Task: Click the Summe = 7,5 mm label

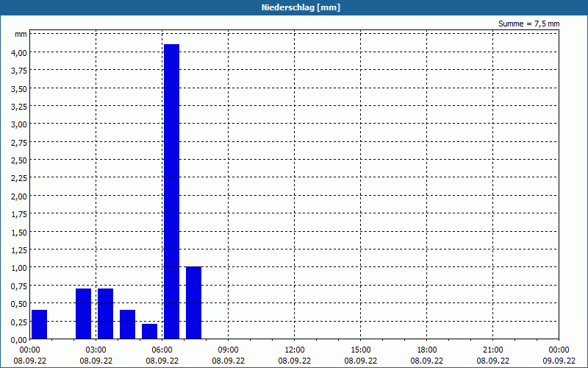Action: click(528, 24)
